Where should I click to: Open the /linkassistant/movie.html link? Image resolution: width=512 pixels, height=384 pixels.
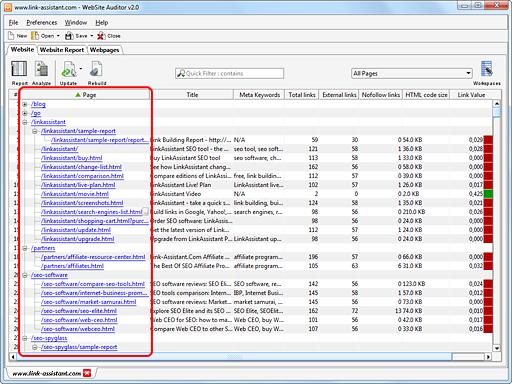pyautogui.click(x=75, y=194)
